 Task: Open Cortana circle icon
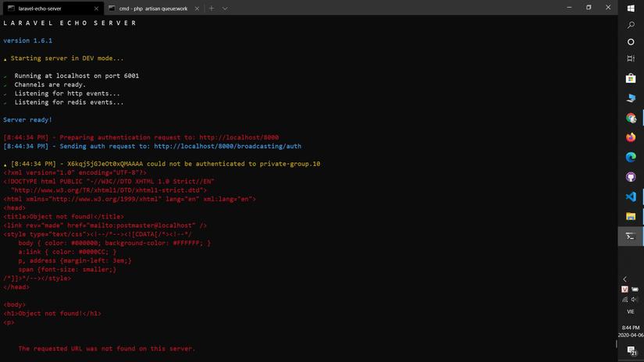click(631, 42)
